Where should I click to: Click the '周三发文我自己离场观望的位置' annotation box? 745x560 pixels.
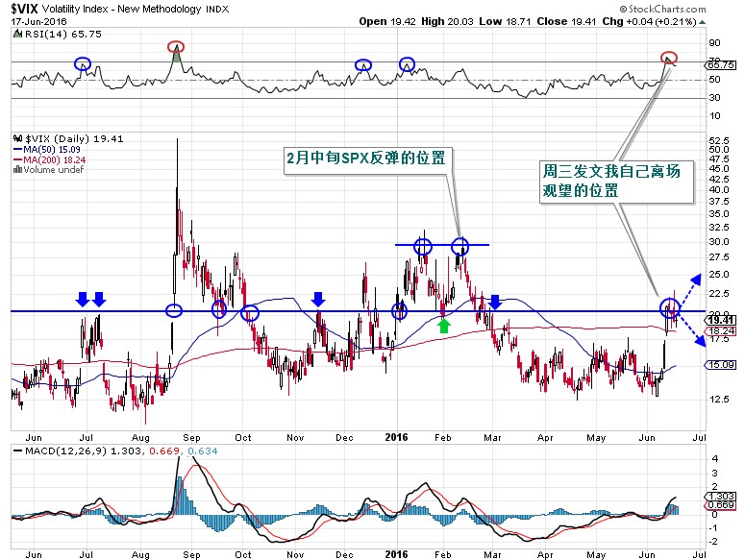(x=616, y=182)
